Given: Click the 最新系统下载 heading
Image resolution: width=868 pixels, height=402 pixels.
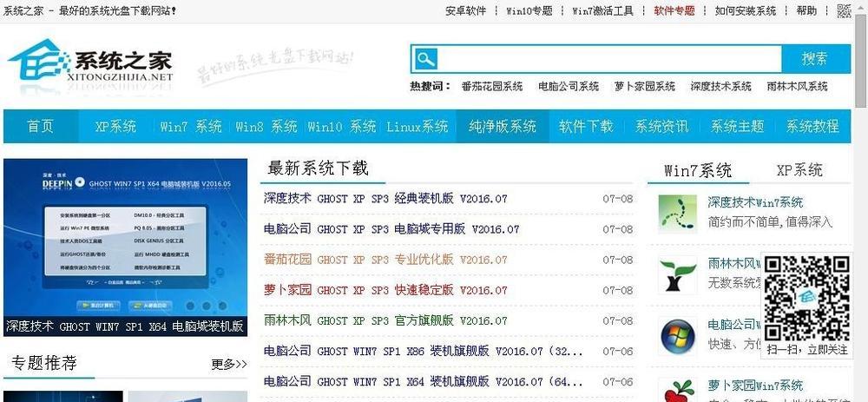Looking at the screenshot, I should (318, 168).
